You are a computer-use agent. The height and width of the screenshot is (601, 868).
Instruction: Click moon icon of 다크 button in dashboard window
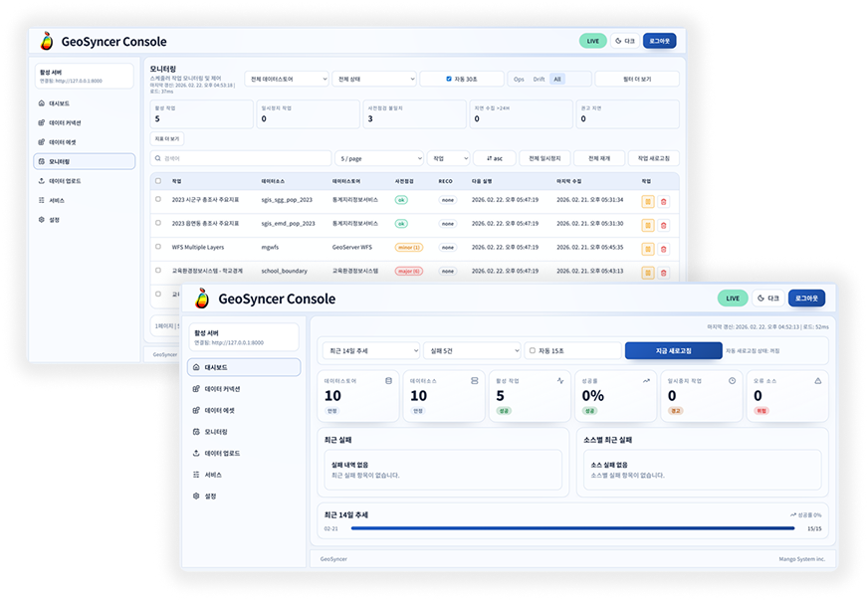pos(759,299)
